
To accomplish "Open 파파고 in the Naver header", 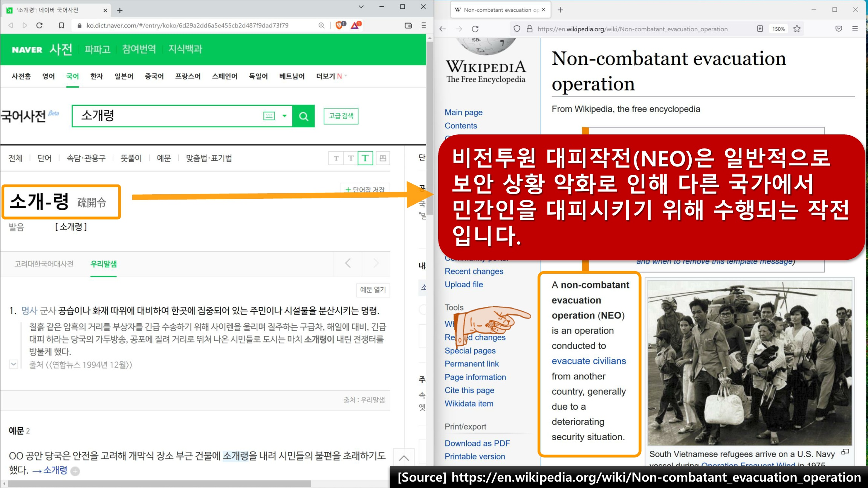I will [x=97, y=49].
